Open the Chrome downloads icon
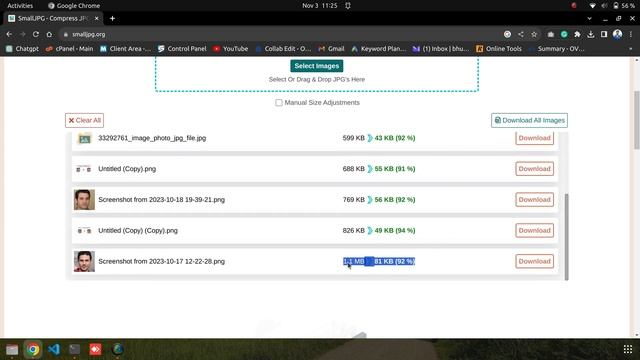 tap(591, 34)
